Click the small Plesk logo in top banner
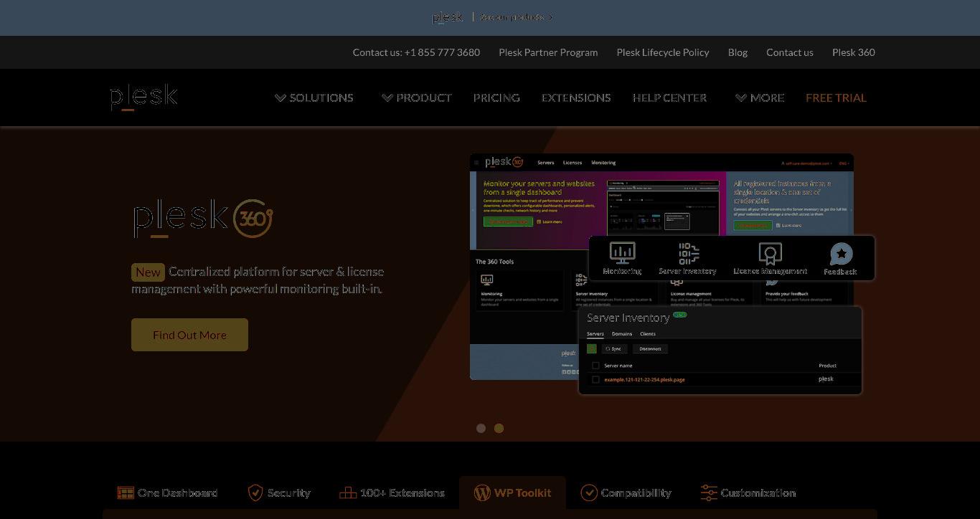 pos(448,17)
